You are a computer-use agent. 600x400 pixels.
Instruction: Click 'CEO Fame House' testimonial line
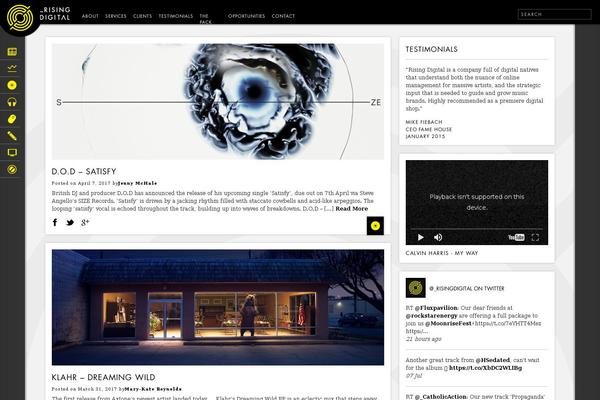(429, 129)
